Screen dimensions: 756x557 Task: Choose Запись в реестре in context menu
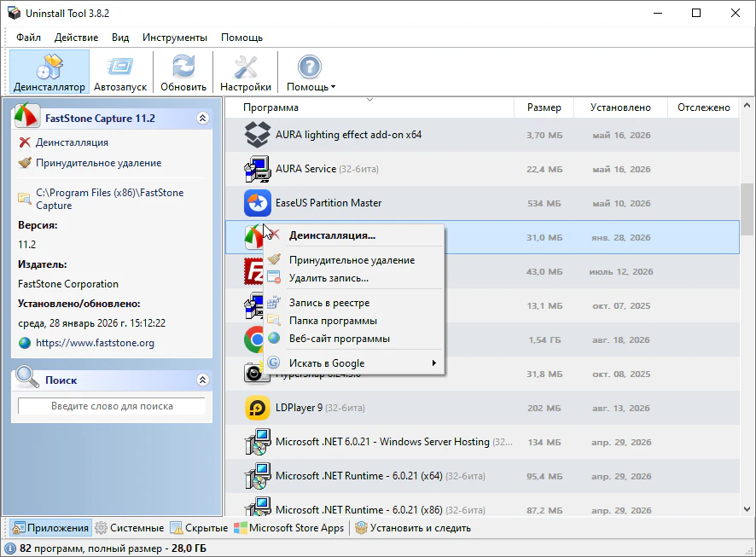tap(354, 303)
